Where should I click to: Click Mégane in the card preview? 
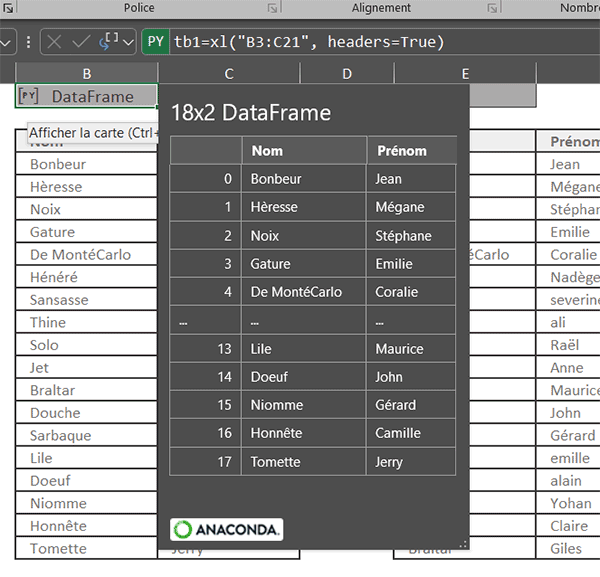(399, 207)
